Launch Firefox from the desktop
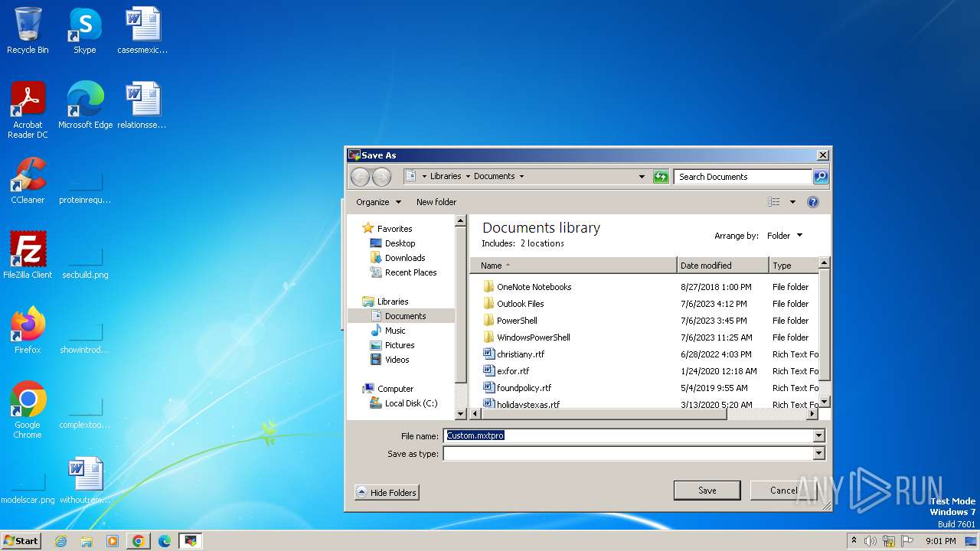Screen dimensions: 980x551 (28, 331)
